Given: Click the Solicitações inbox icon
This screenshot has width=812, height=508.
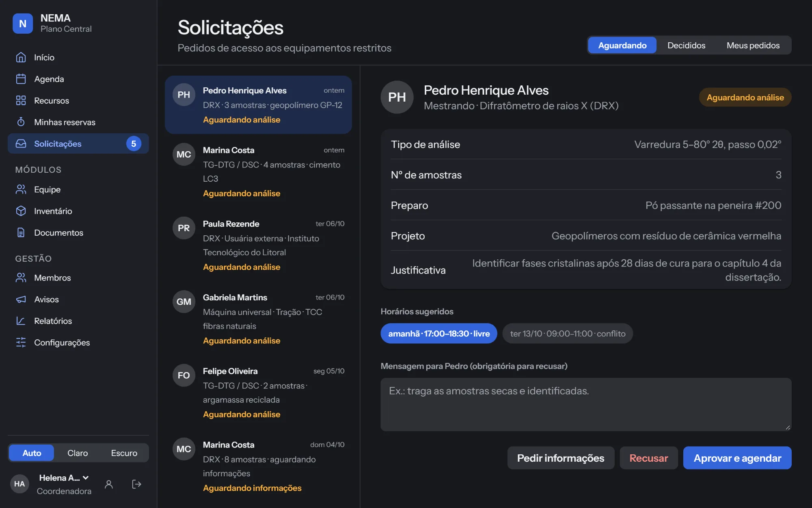Looking at the screenshot, I should click(21, 143).
